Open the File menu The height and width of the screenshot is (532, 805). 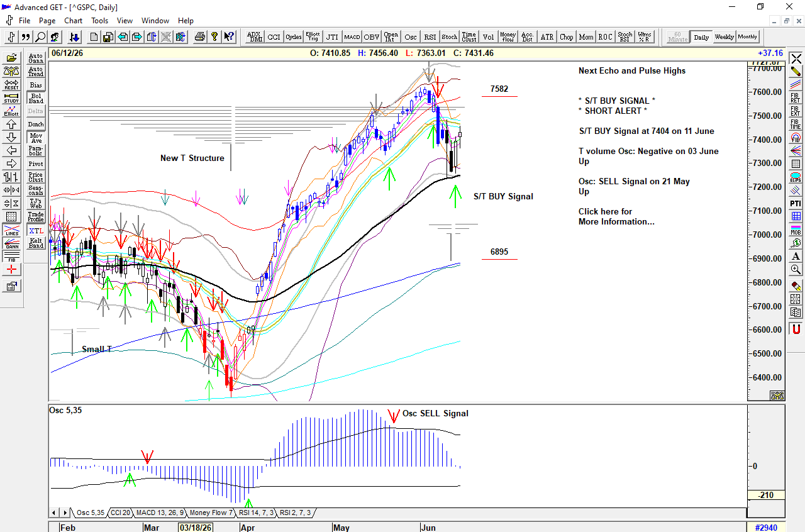[25, 21]
